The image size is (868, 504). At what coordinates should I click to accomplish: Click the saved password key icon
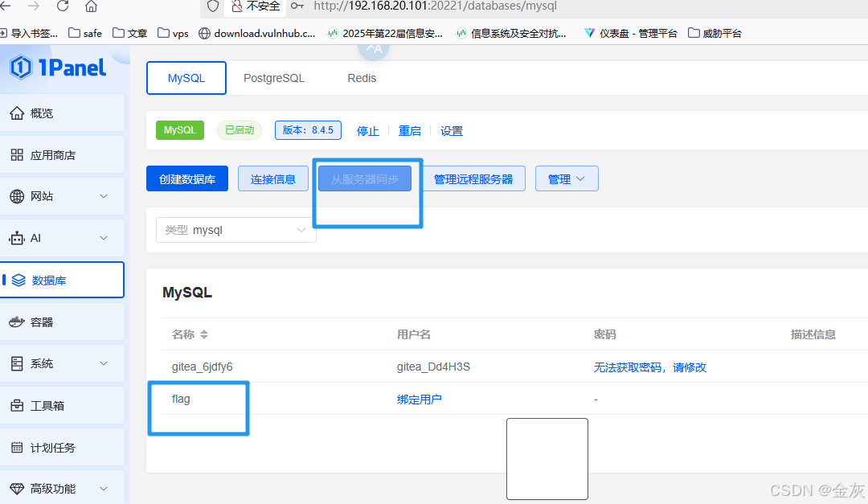(x=297, y=6)
